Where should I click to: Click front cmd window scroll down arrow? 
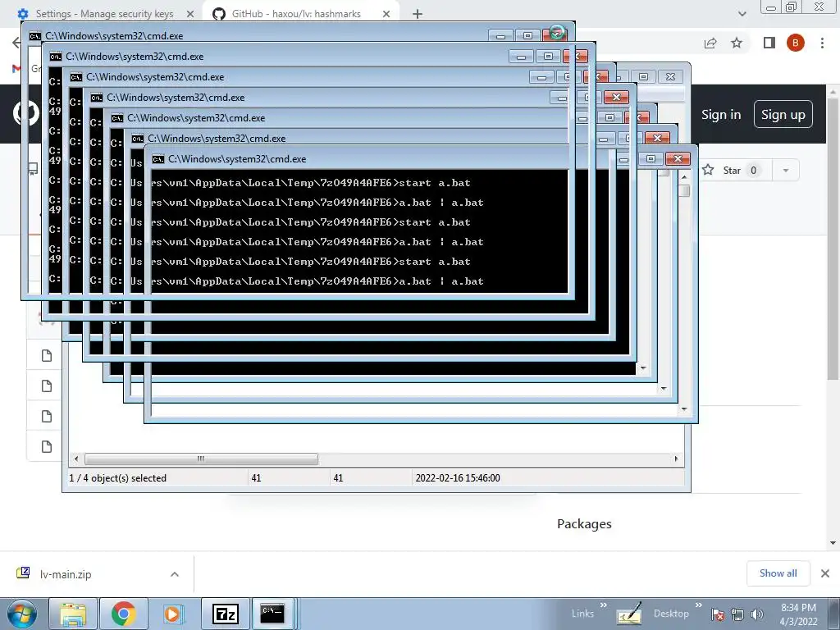point(684,409)
